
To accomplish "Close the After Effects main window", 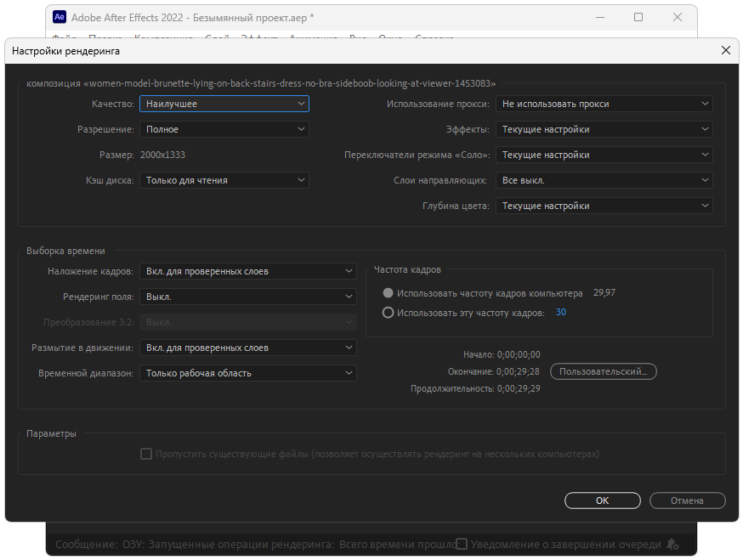I will 678,18.
